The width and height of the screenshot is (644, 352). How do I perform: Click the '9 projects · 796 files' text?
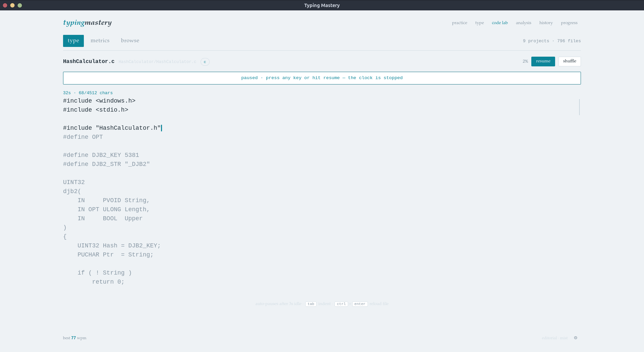point(552,41)
